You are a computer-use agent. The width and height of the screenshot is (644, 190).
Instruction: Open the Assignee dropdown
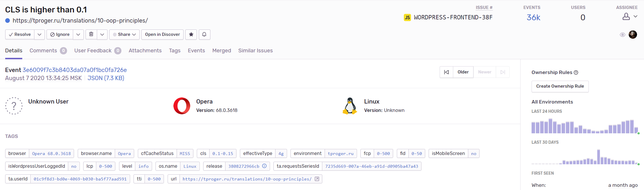(630, 16)
